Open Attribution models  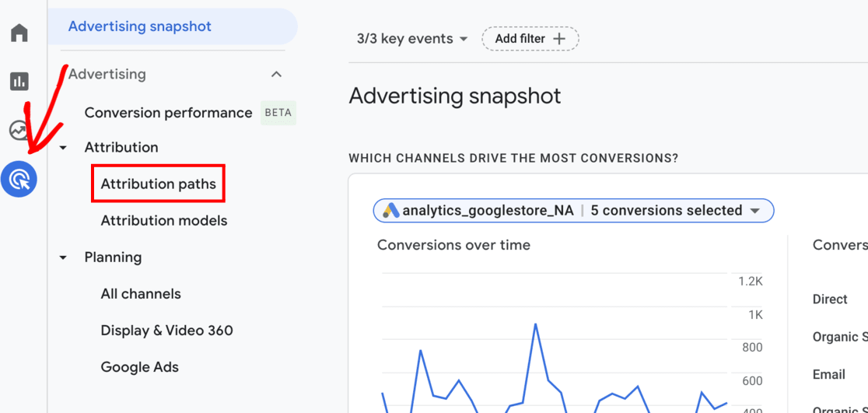coord(164,221)
